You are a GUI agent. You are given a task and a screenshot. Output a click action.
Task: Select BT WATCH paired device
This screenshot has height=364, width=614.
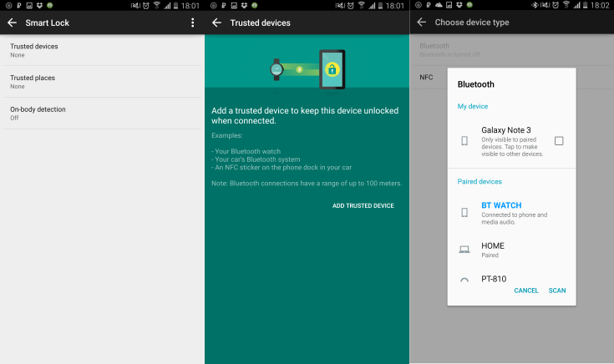pyautogui.click(x=511, y=213)
